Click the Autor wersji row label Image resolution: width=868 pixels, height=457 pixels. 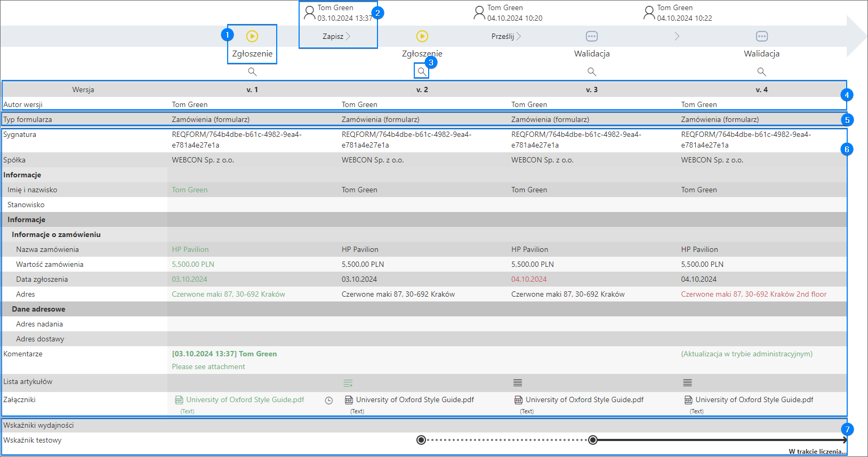pos(23,104)
